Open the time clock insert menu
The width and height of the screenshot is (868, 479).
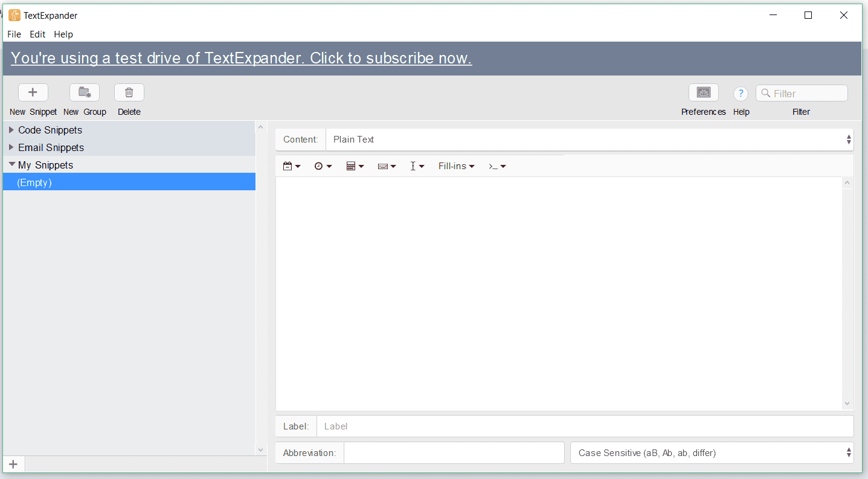click(x=323, y=166)
